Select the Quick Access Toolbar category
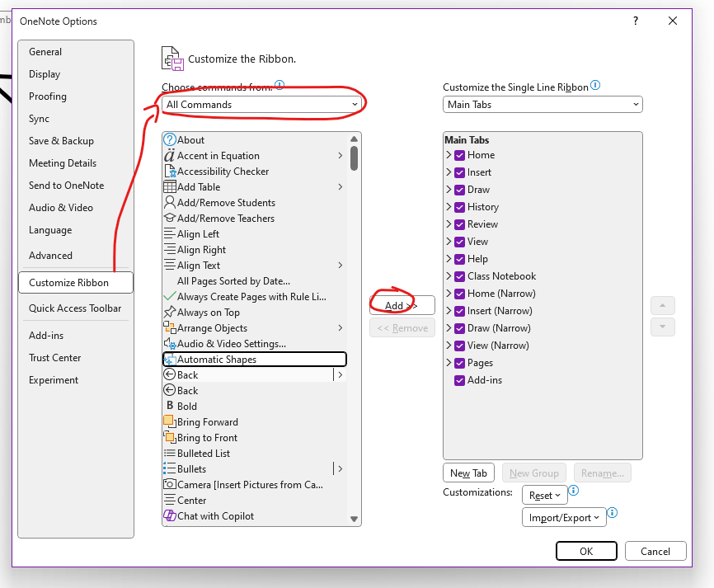Viewport: 714px width, 588px height. click(76, 308)
